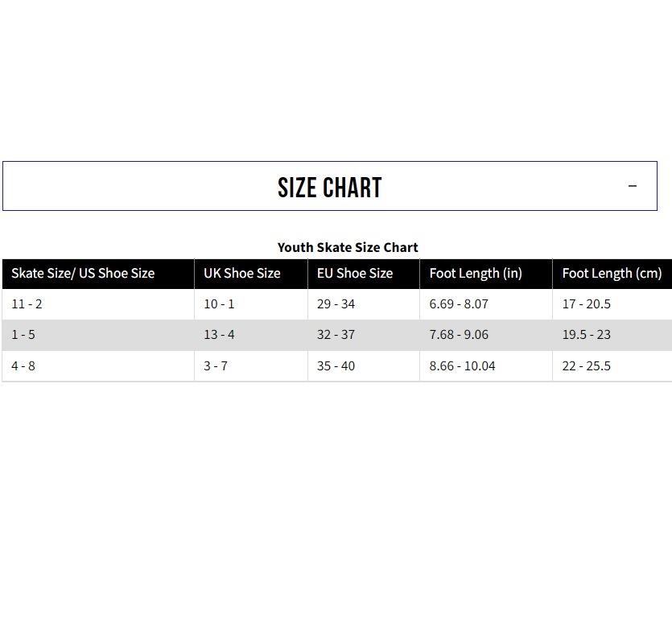Click the EU Shoe Size column header
Image resolution: width=672 pixels, height=644 pixels.
354,273
